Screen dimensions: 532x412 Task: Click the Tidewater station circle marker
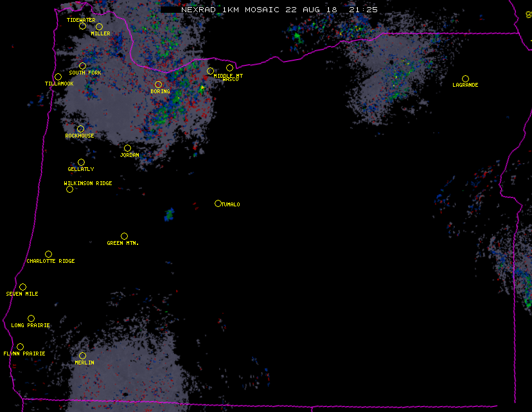82,26
